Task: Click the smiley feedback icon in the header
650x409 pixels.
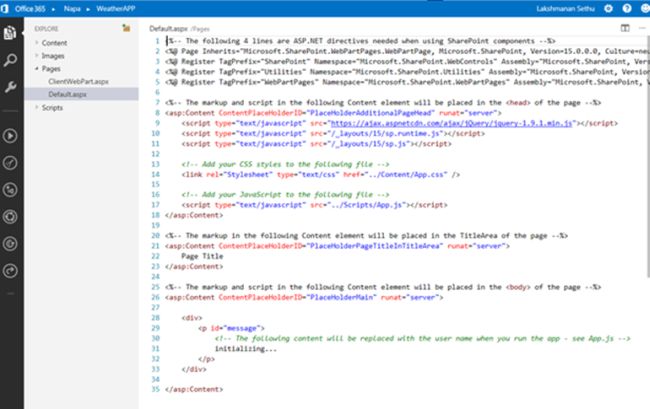Action: (645, 8)
